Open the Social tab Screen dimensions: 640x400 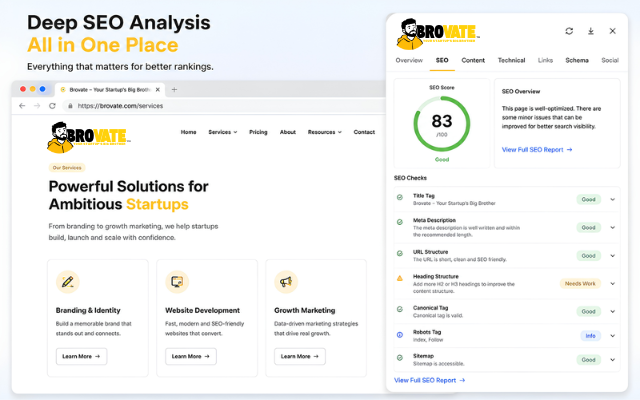[610, 60]
